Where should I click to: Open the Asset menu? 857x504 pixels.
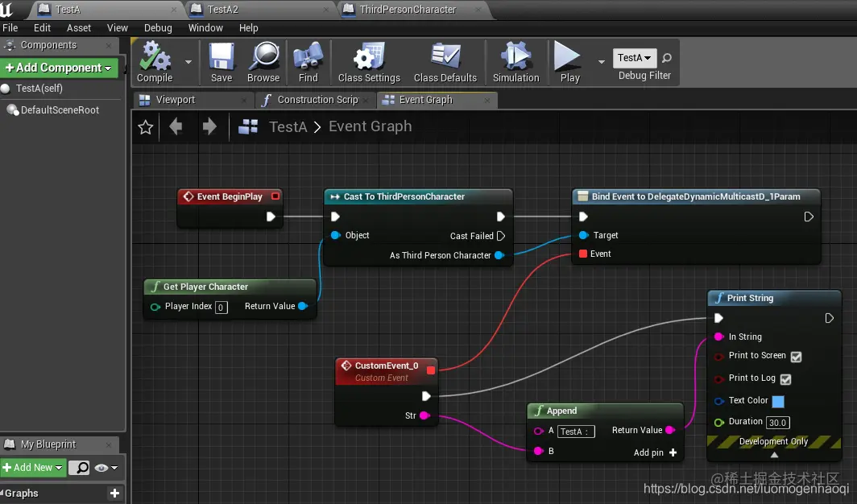[x=79, y=28]
